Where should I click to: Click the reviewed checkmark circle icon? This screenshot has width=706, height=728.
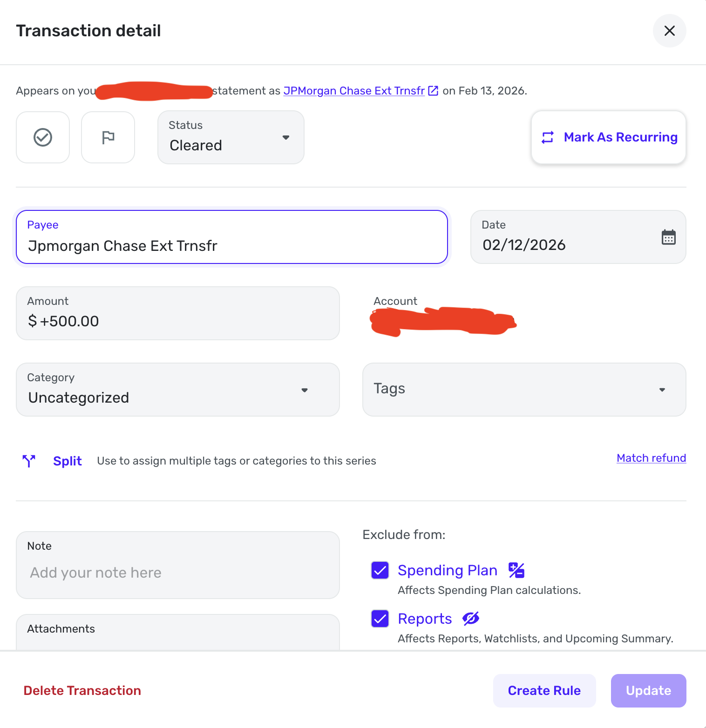(x=43, y=137)
